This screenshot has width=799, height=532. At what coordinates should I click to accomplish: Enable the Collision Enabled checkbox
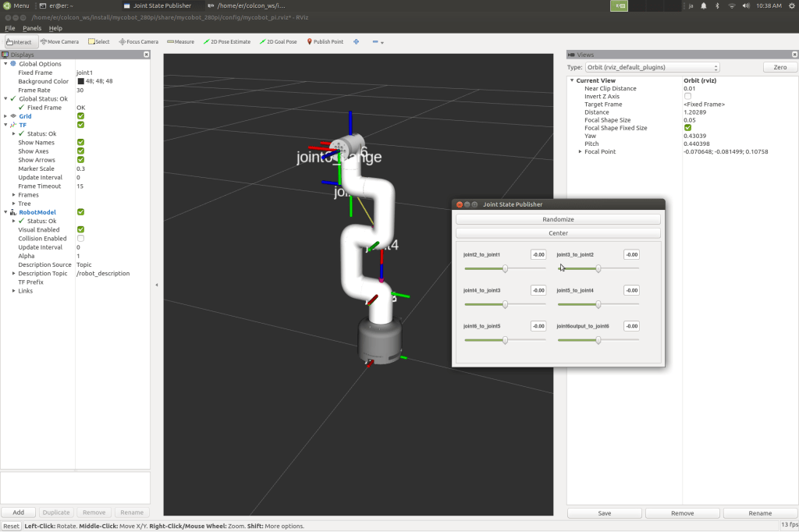(80, 239)
